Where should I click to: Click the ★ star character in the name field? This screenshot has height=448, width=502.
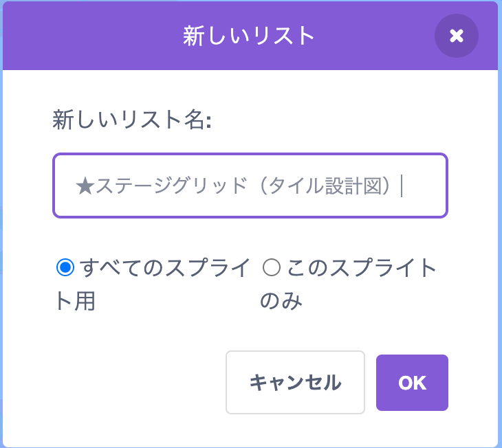85,186
